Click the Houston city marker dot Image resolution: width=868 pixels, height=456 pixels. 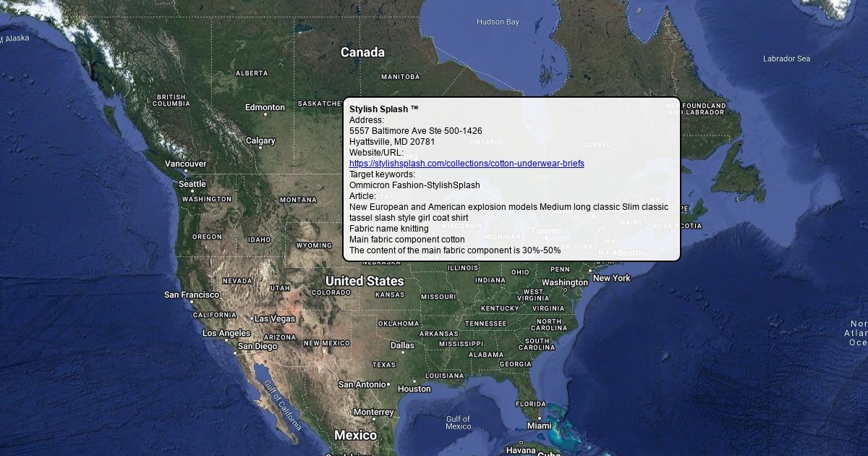(x=414, y=381)
